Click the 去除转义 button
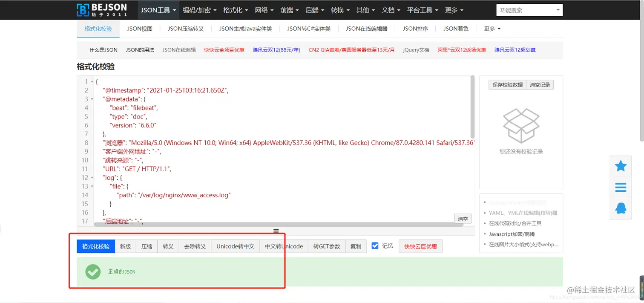The image size is (644, 303). pyautogui.click(x=195, y=246)
